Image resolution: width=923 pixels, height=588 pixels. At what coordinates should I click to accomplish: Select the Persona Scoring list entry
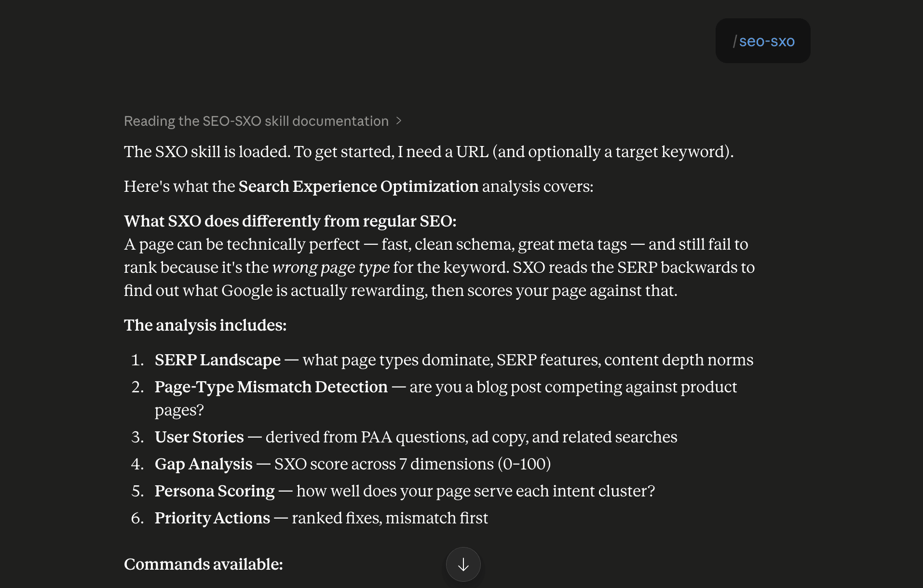click(x=405, y=491)
